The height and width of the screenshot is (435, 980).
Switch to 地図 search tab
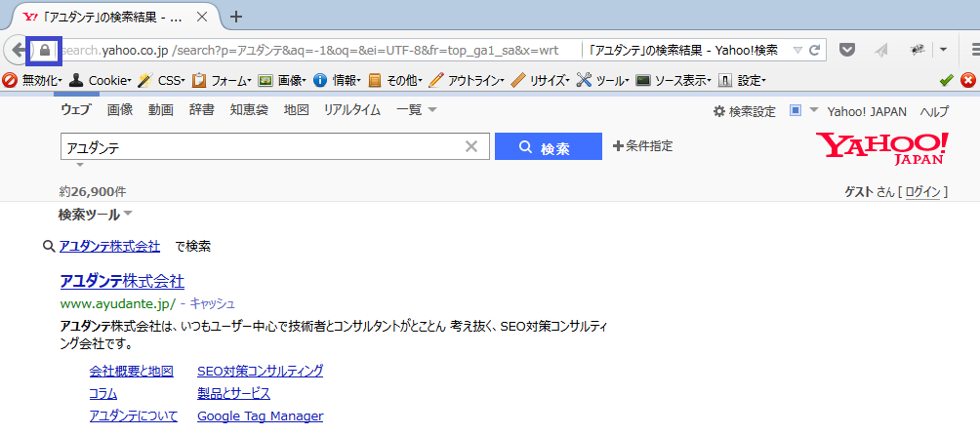pyautogui.click(x=297, y=110)
